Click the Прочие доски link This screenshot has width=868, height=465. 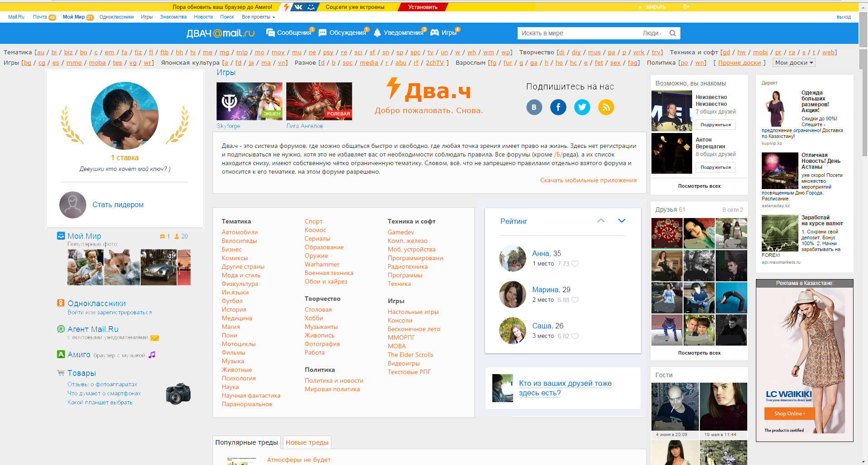(x=740, y=63)
